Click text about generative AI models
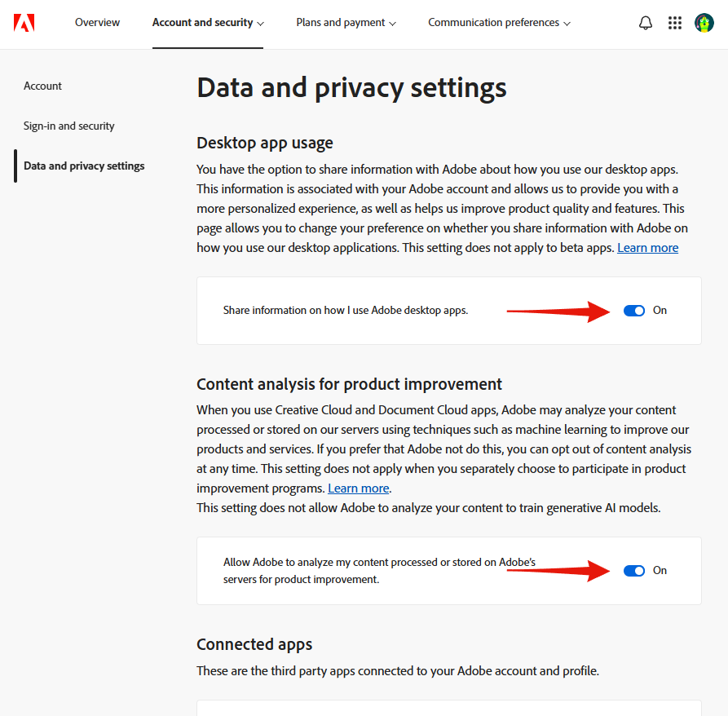The image size is (728, 716). [428, 507]
